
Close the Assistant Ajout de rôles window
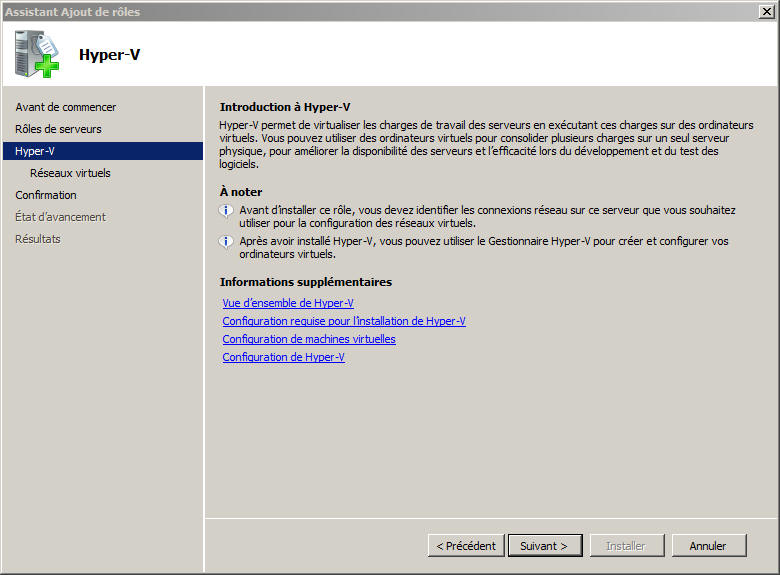click(x=767, y=11)
